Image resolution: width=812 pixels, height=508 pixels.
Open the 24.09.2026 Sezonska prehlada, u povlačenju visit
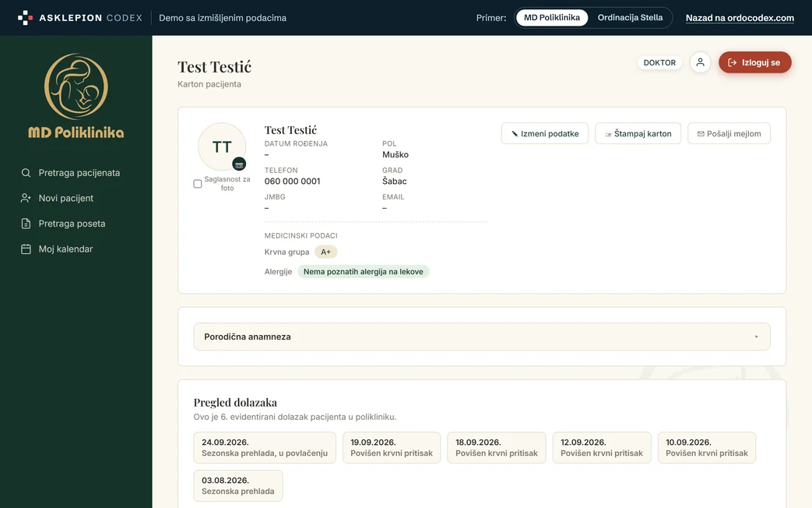coord(265,447)
